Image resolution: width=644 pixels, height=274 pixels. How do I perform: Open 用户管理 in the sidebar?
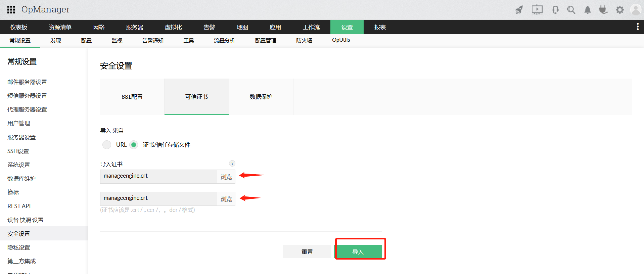click(x=19, y=123)
